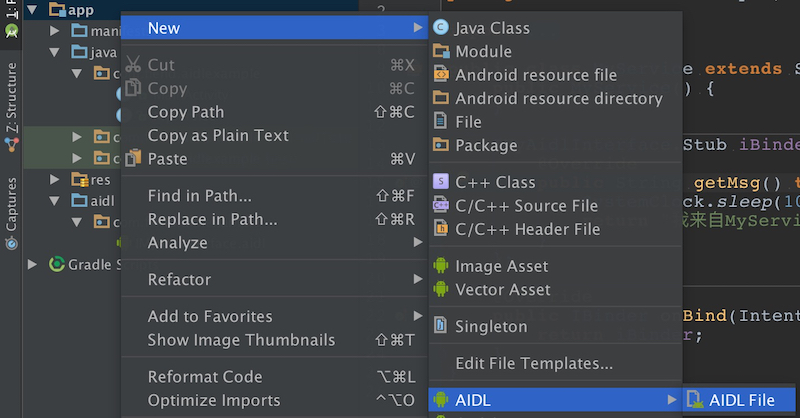Select Replace in Path menu entry

274,219
